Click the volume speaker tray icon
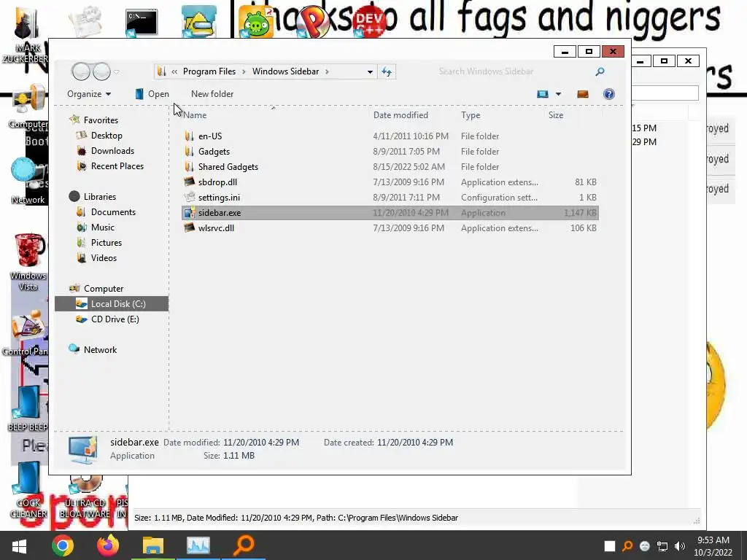Viewport: 747px width, 560px height. pyautogui.click(x=680, y=546)
